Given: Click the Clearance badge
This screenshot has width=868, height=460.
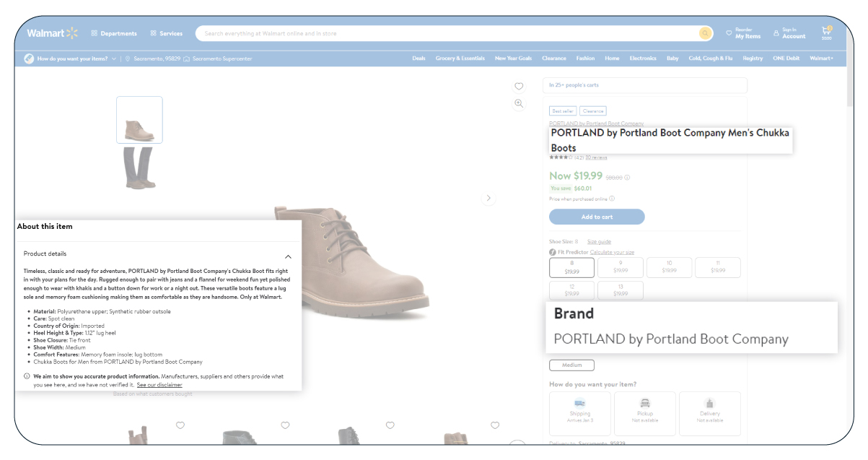Looking at the screenshot, I should pyautogui.click(x=592, y=111).
